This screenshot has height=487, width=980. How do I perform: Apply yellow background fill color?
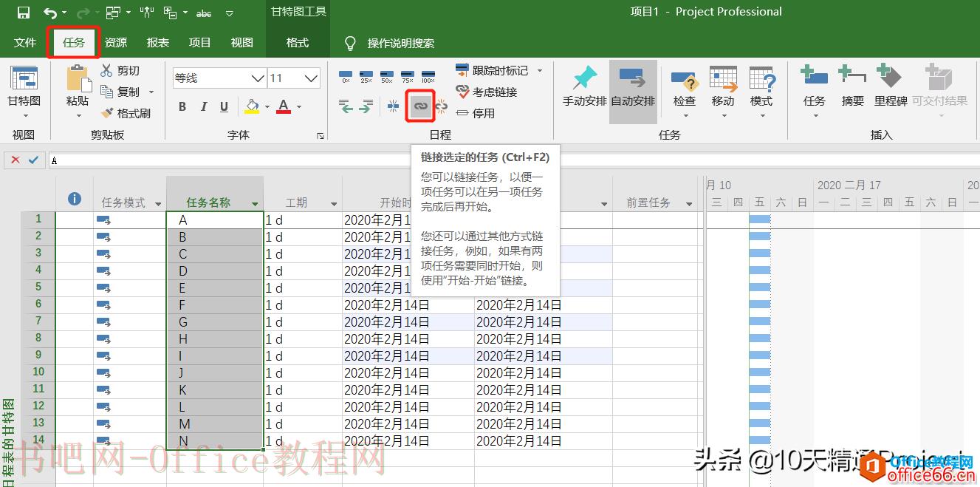tap(252, 107)
